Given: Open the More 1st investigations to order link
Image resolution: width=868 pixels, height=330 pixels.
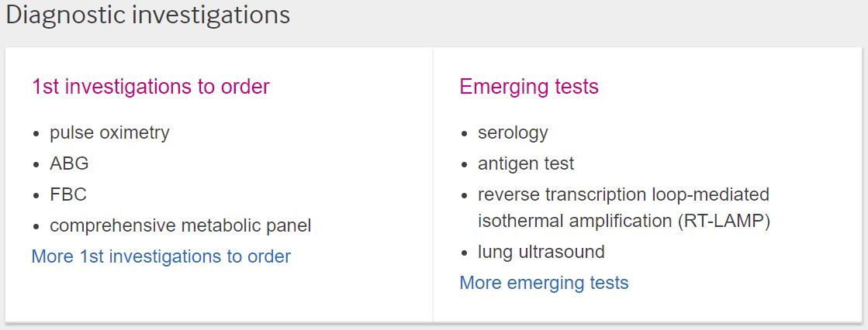Looking at the screenshot, I should coord(161,256).
